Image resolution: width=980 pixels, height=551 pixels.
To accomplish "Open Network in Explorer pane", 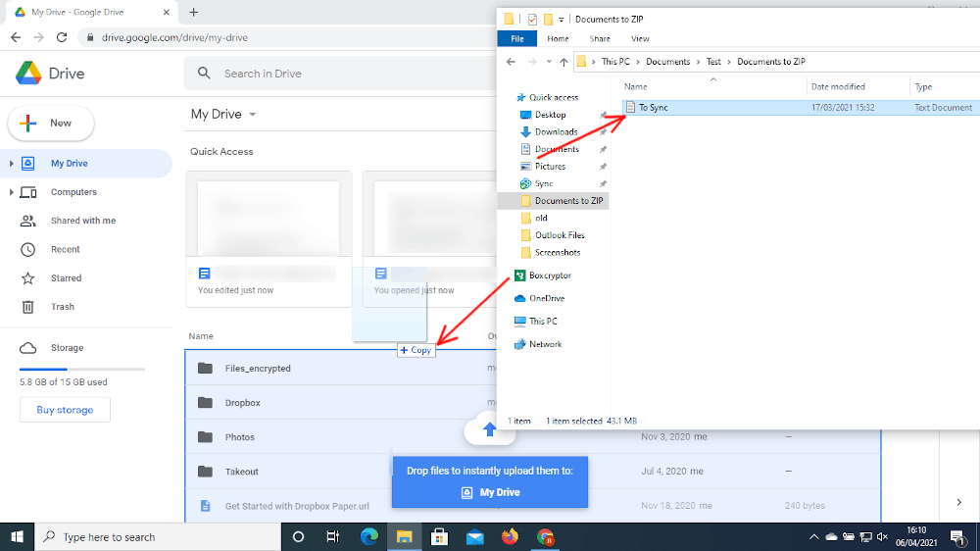I will point(545,344).
